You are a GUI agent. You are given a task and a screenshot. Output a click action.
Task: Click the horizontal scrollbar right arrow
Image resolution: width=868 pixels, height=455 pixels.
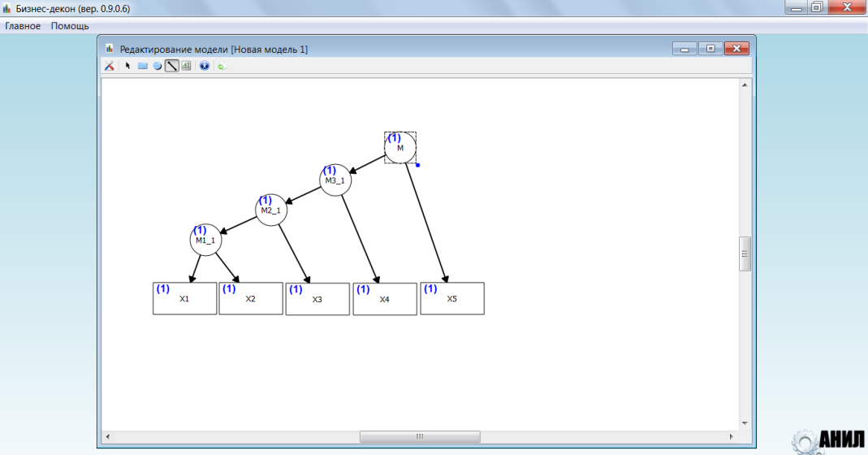pos(732,436)
